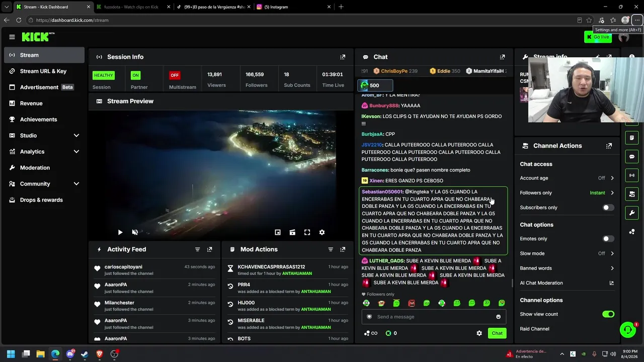This screenshot has width=644, height=362.
Task: Open the hamburger menu next to Kick logo
Action: [x=12, y=37]
